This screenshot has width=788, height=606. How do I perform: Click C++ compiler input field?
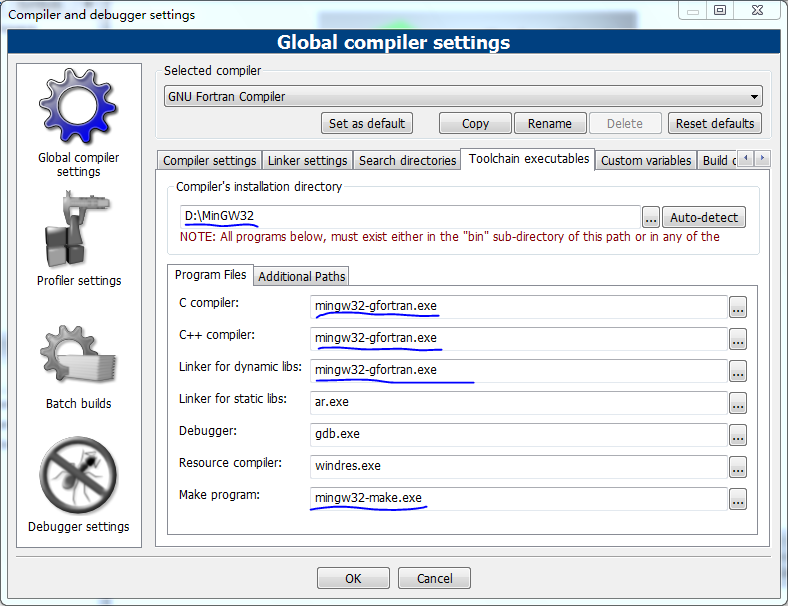coord(519,339)
